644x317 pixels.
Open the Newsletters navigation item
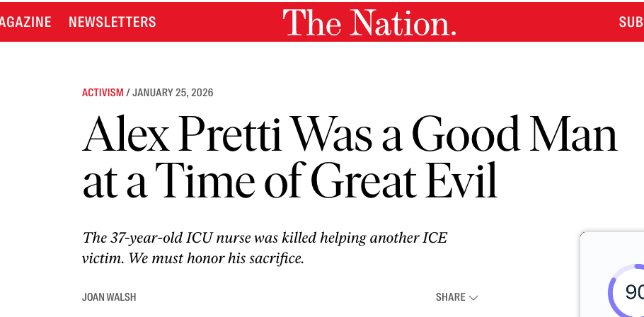(x=112, y=22)
